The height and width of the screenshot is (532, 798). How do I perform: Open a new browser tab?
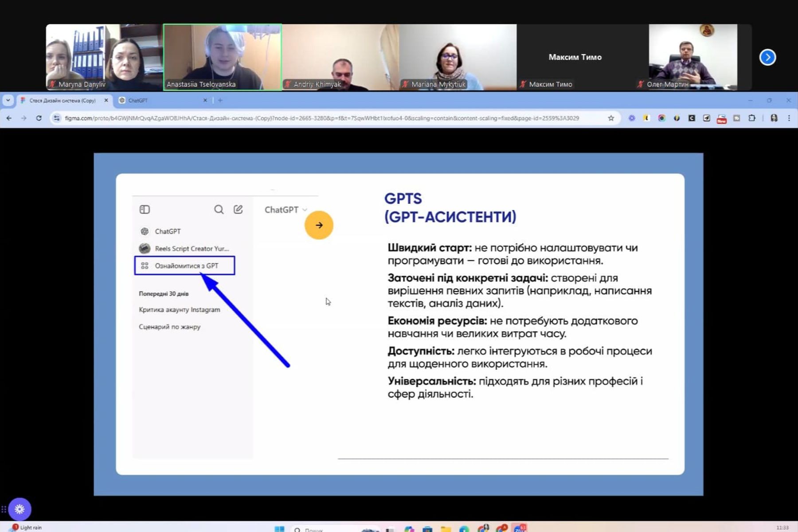tap(220, 101)
